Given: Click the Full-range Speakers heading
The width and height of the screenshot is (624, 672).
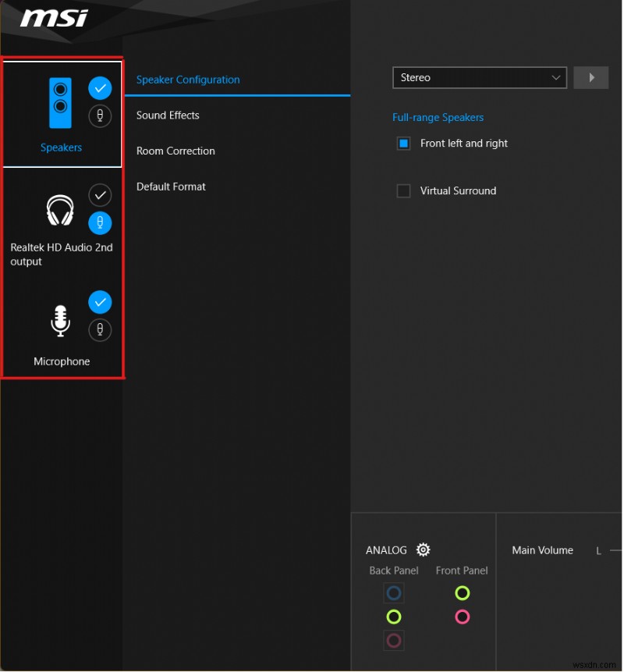Looking at the screenshot, I should (x=438, y=117).
